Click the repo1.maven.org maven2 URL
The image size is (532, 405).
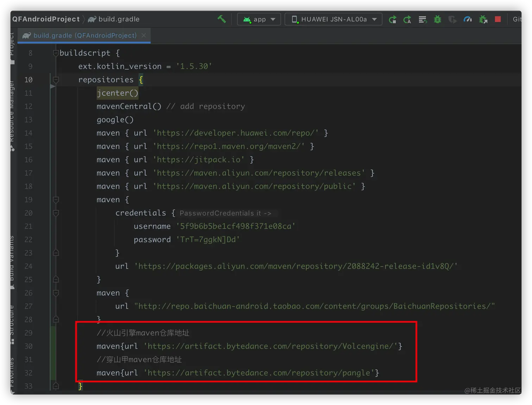click(x=229, y=146)
